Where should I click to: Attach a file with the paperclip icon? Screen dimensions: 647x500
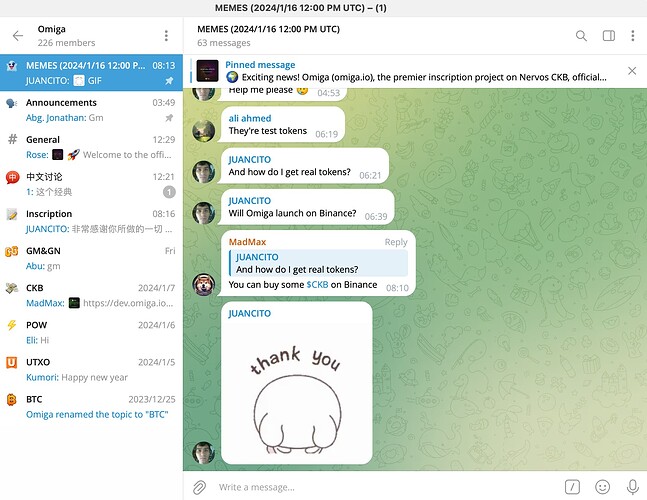pyautogui.click(x=200, y=487)
